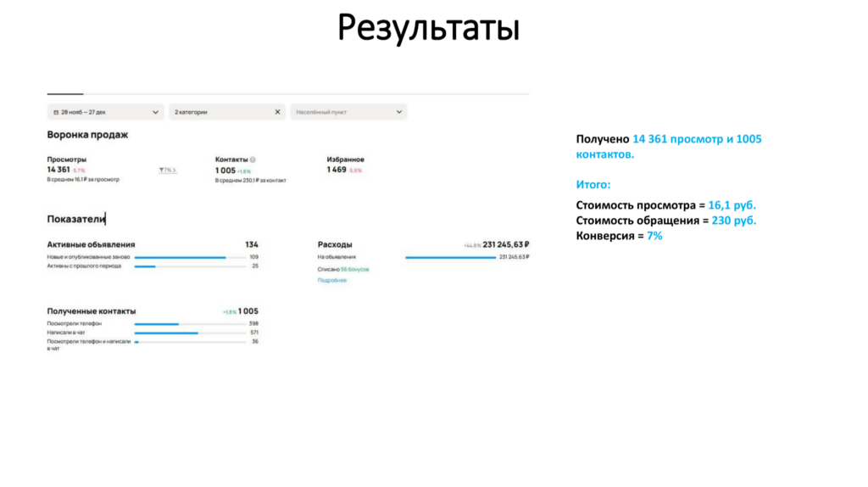
Task: Click the Итого: heading on the right
Action: (593, 184)
